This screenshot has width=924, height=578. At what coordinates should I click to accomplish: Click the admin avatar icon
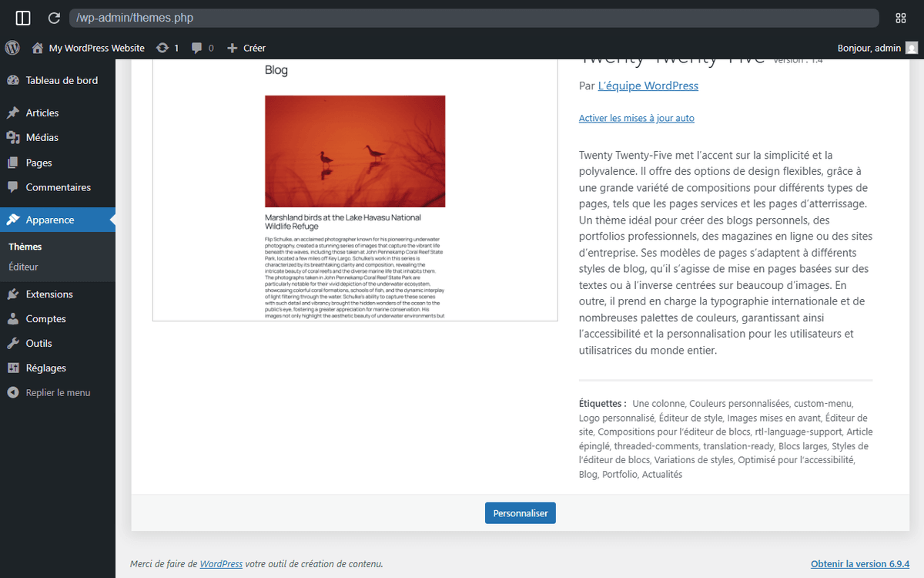912,48
